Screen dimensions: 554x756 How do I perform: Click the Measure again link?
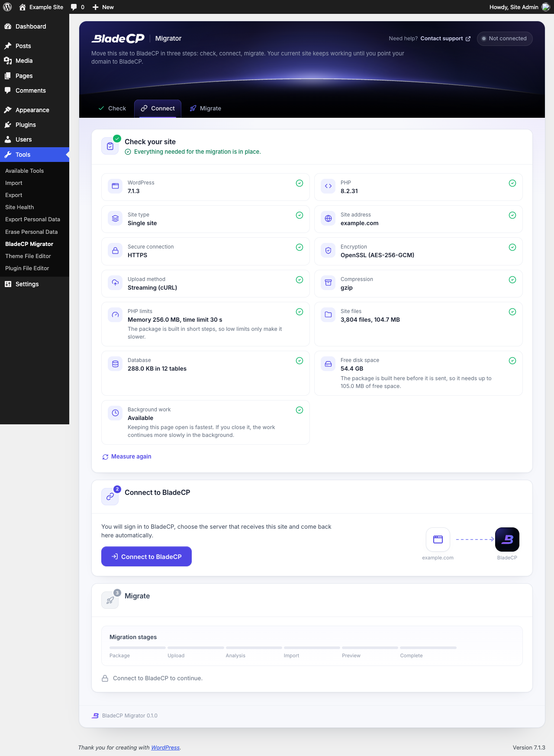tap(127, 456)
